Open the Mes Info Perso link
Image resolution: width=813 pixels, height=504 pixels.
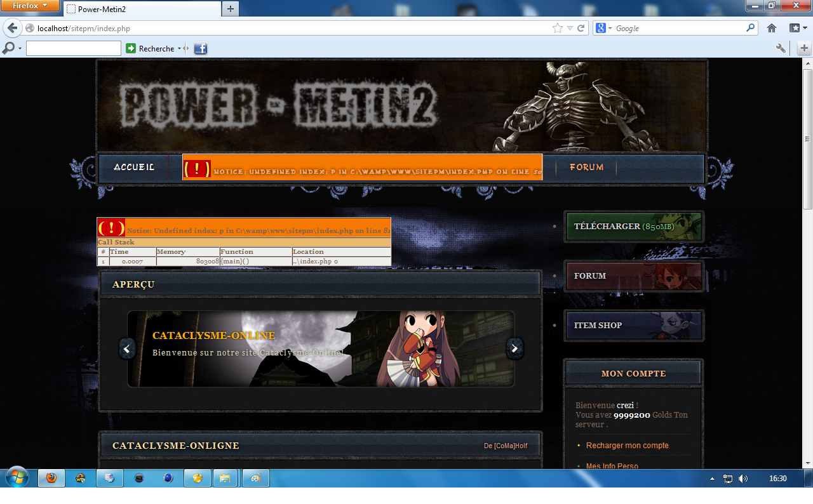point(612,466)
